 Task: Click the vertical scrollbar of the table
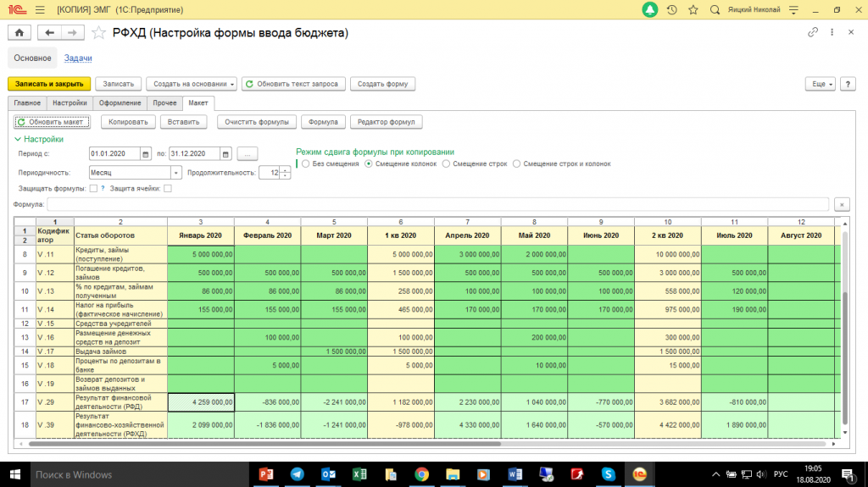pyautogui.click(x=844, y=357)
